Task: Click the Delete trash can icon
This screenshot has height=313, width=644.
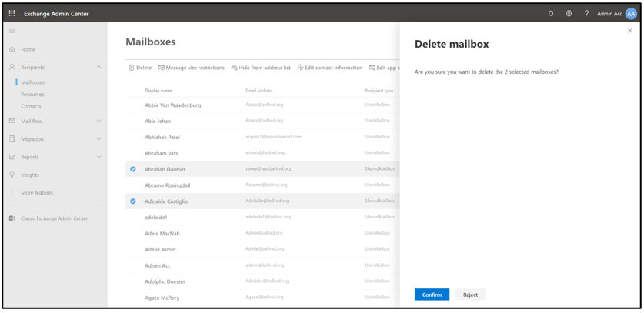Action: click(x=132, y=68)
